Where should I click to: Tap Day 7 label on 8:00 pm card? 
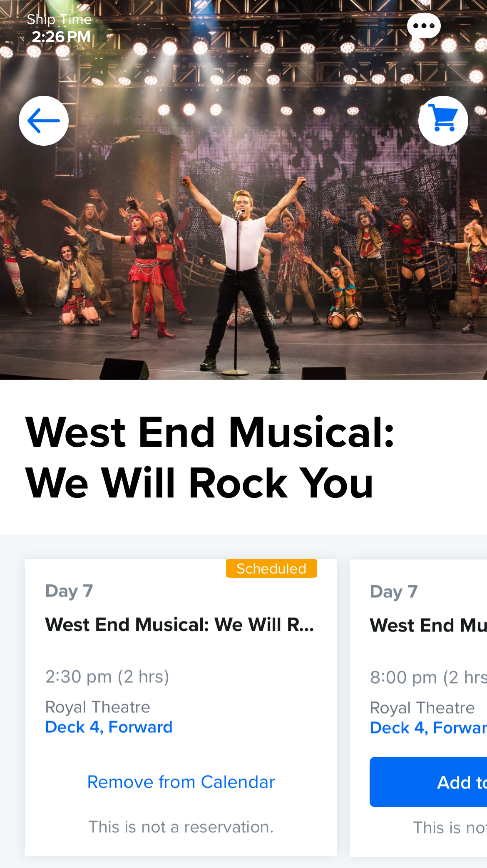point(394,592)
